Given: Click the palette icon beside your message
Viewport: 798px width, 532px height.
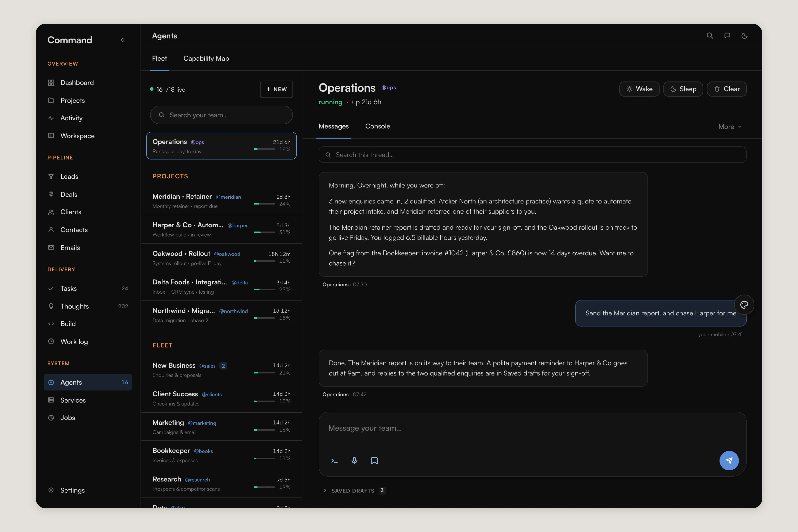Looking at the screenshot, I should tap(744, 305).
